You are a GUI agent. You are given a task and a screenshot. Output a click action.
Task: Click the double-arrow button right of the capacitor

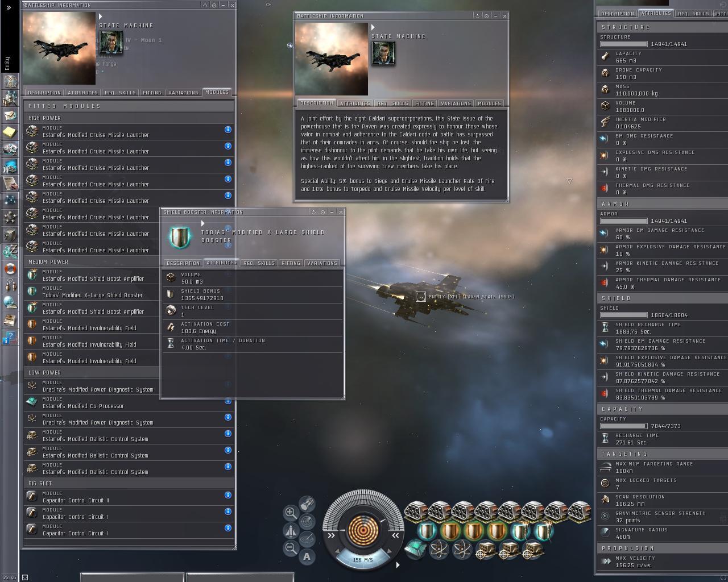pos(395,535)
